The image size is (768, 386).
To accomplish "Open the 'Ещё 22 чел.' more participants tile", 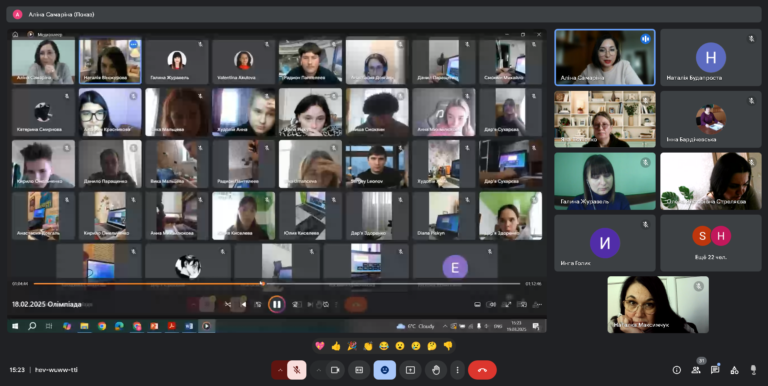I will (x=711, y=243).
